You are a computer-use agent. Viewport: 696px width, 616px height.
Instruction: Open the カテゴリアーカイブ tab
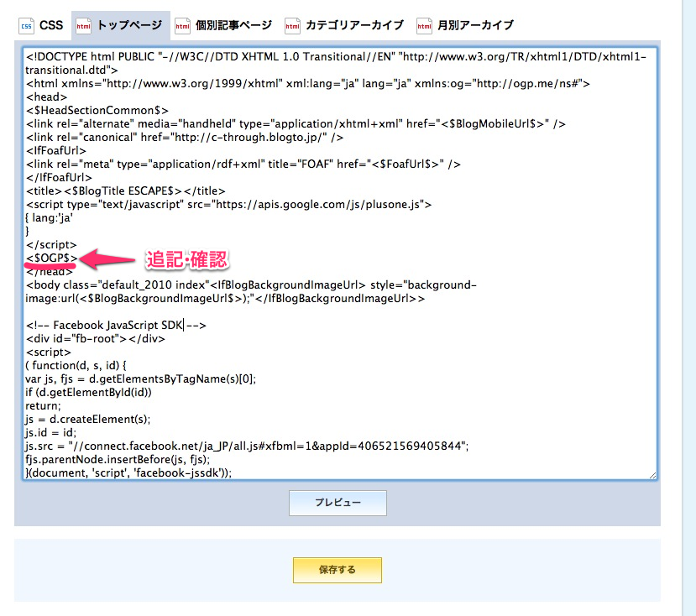(344, 25)
